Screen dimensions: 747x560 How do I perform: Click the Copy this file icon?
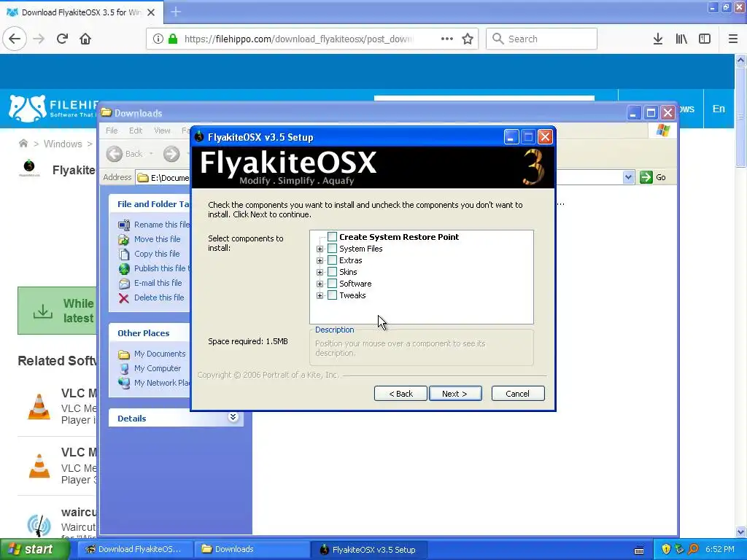coord(124,254)
